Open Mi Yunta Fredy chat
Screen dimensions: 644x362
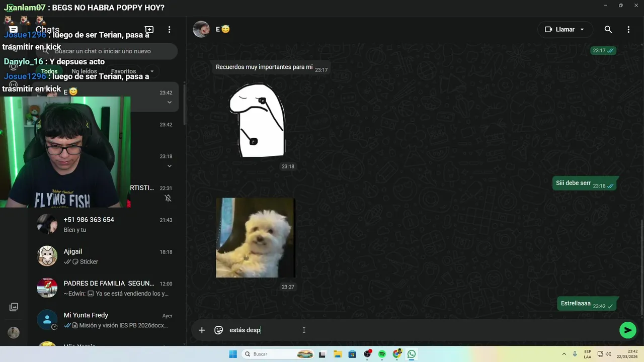click(x=107, y=320)
